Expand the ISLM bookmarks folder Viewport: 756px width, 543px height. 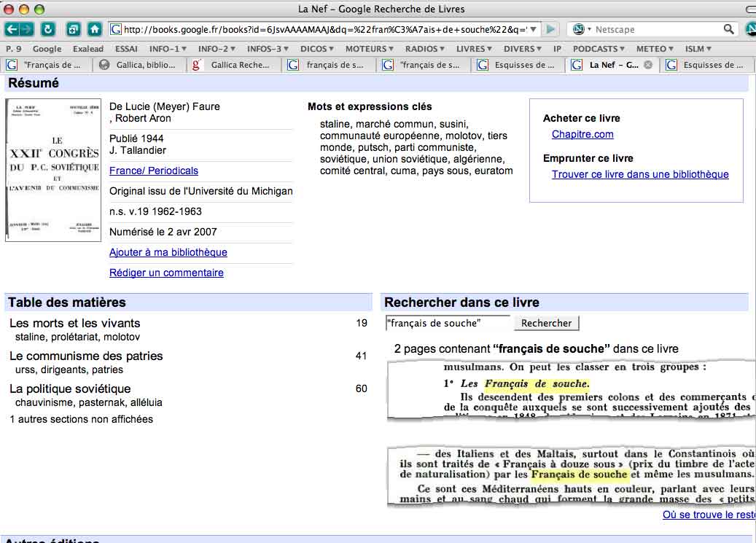click(698, 49)
